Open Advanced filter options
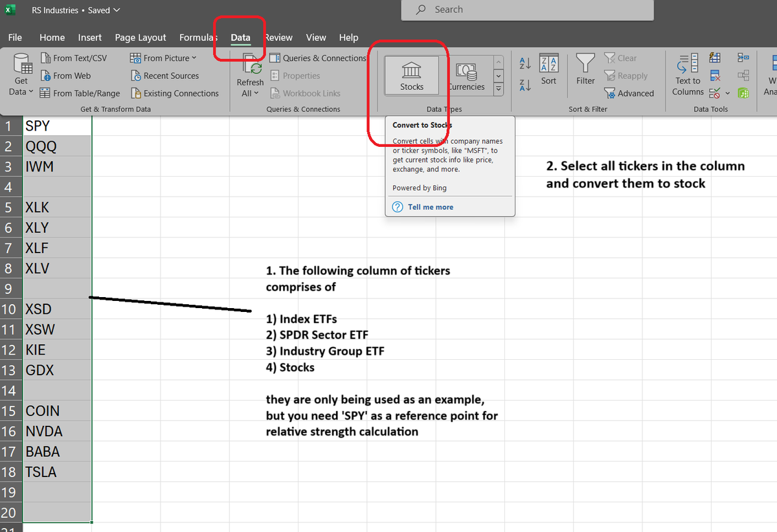Image resolution: width=777 pixels, height=532 pixels. click(x=629, y=93)
